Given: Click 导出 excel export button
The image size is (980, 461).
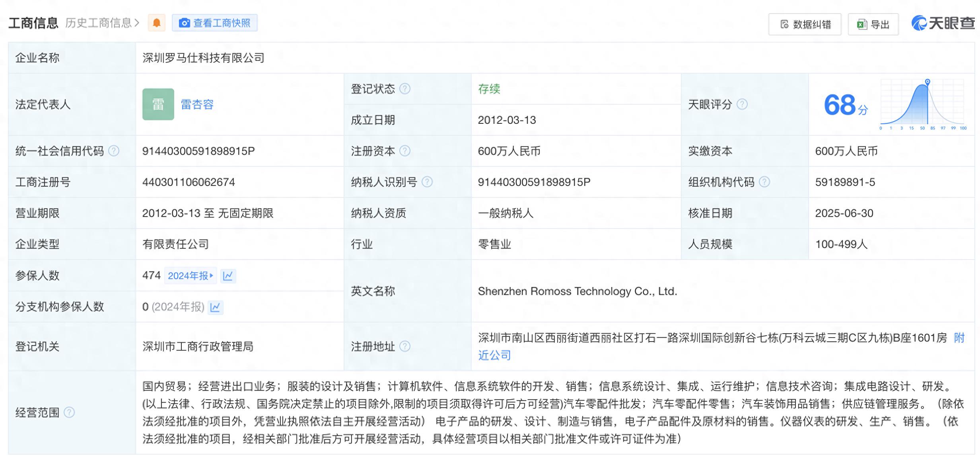Looking at the screenshot, I should click(x=873, y=25).
